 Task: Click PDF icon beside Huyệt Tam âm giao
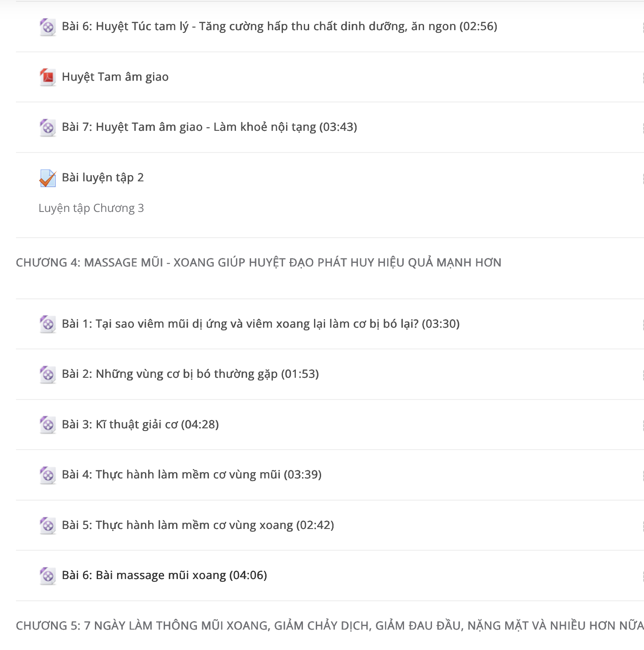47,77
